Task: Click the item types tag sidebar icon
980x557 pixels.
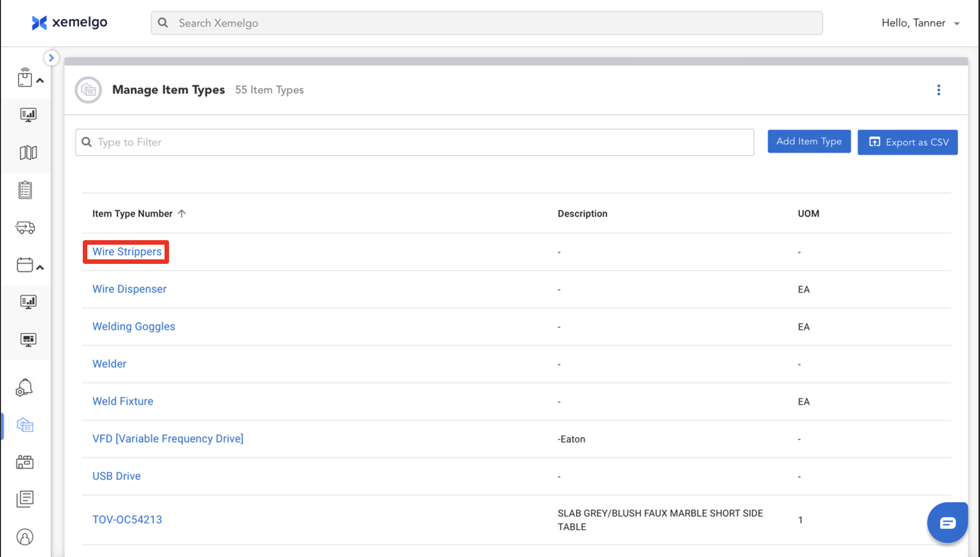Action: click(x=25, y=425)
